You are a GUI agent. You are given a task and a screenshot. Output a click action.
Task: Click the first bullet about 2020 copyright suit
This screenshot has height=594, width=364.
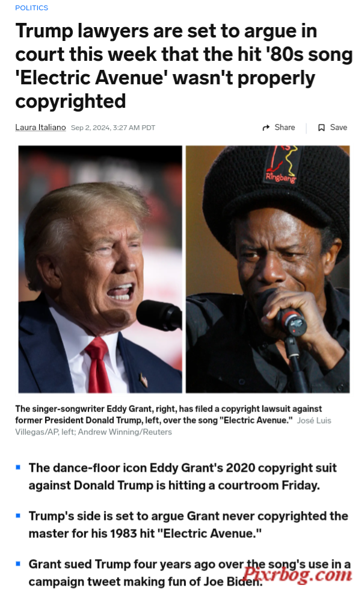[182, 477]
